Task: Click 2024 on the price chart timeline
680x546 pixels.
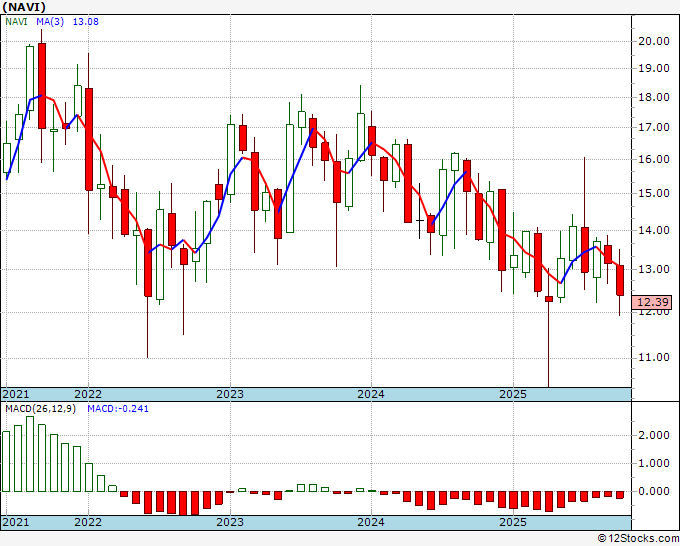Action: [371, 394]
